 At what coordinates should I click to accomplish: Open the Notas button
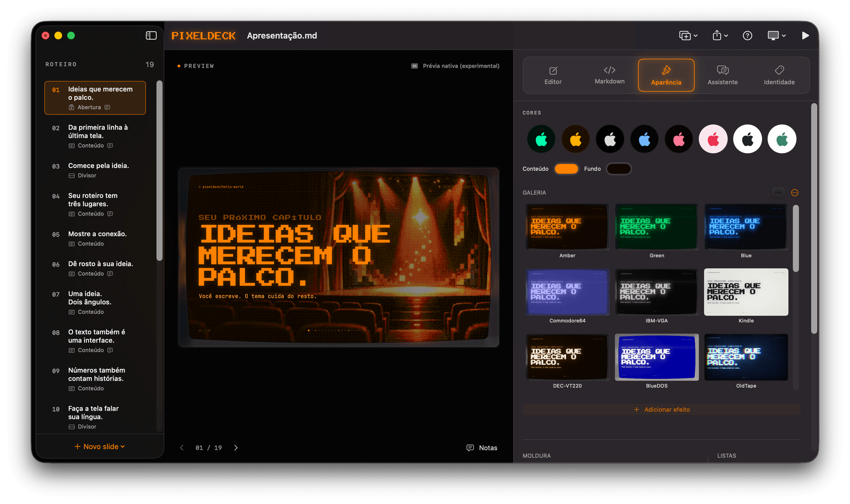(482, 448)
